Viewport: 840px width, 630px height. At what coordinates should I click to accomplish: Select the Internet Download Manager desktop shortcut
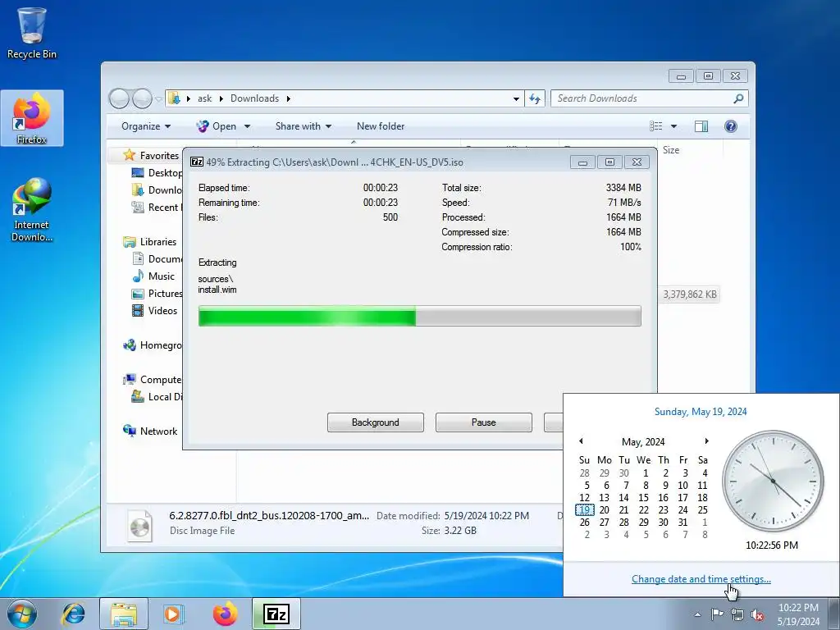32,210
